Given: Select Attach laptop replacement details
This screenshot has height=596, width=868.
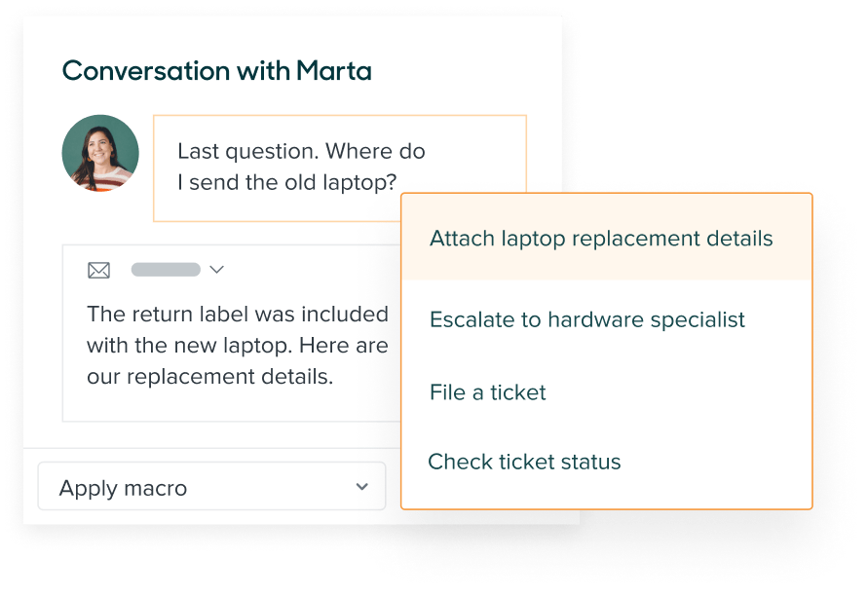Looking at the screenshot, I should coord(601,239).
